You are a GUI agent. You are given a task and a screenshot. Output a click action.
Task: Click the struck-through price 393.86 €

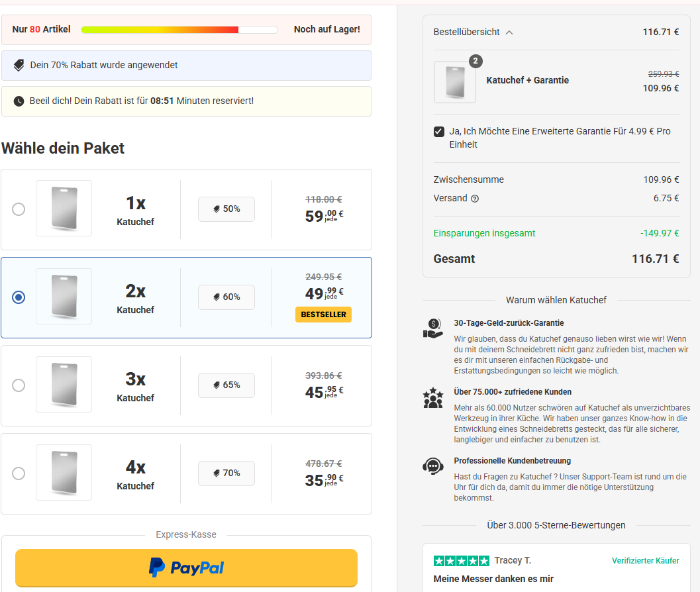324,375
